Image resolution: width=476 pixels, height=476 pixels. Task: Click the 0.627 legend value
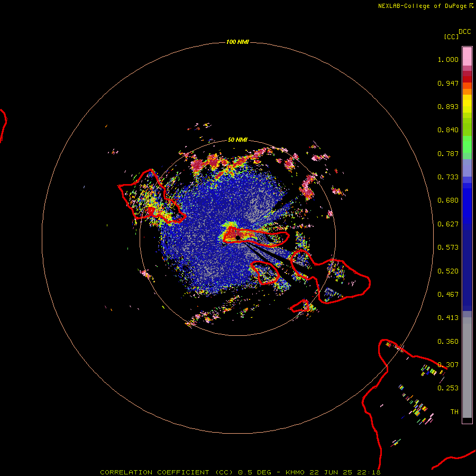pyautogui.click(x=448, y=224)
